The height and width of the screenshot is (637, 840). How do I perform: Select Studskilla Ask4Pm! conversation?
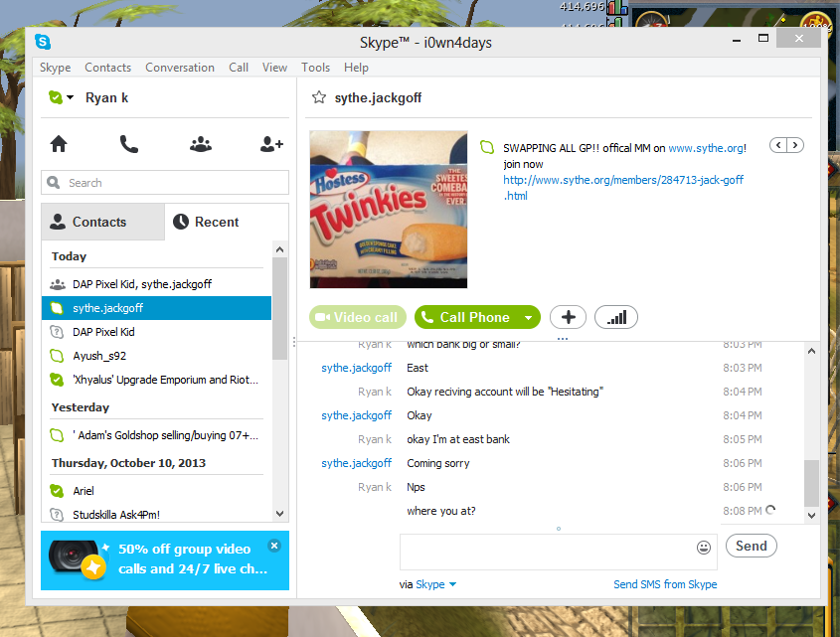click(x=156, y=515)
